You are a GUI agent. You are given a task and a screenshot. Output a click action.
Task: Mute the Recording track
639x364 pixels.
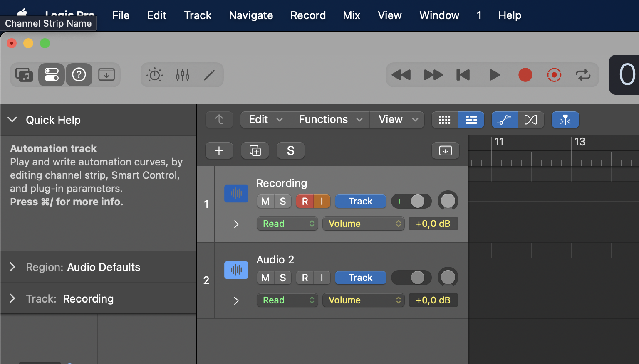tap(265, 202)
